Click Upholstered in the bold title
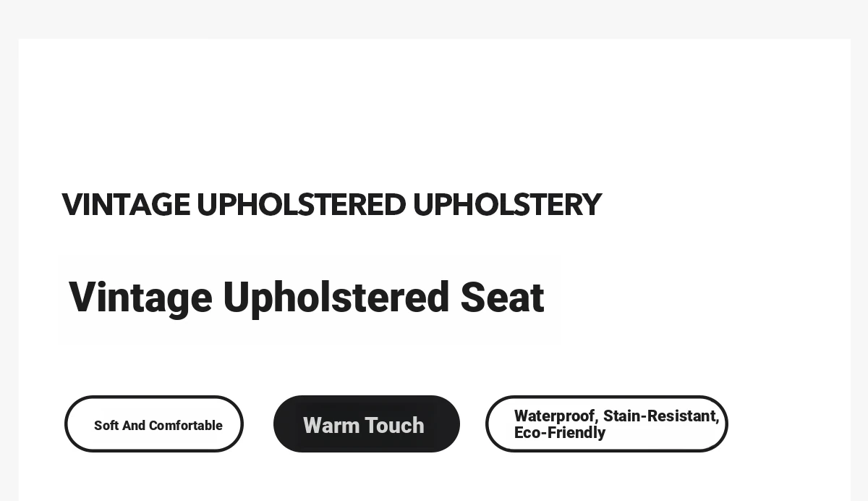The image size is (868, 501). point(336,298)
